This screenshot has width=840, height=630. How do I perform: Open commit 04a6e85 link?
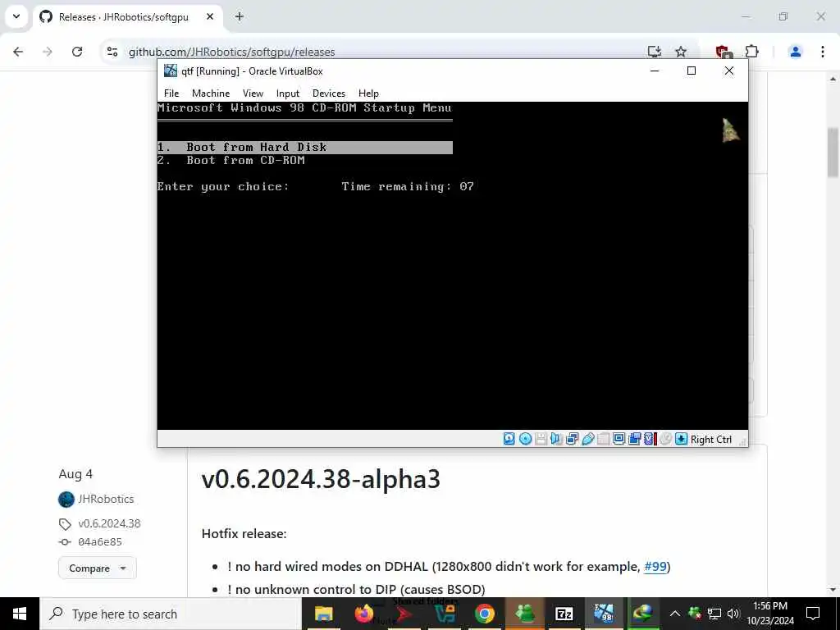click(99, 542)
